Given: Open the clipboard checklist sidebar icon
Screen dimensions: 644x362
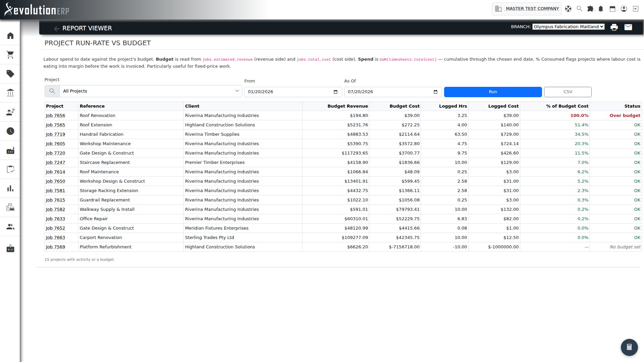Looking at the screenshot, I should point(10,169).
